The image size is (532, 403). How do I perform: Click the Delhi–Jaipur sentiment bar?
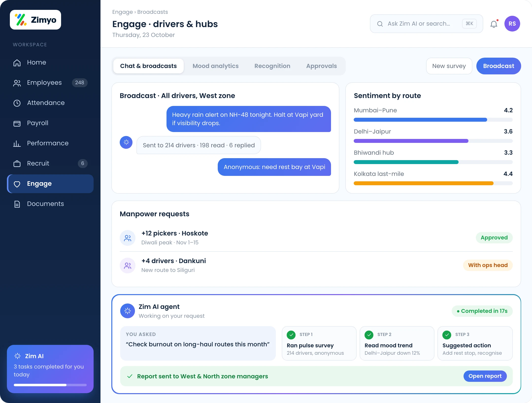click(x=433, y=141)
